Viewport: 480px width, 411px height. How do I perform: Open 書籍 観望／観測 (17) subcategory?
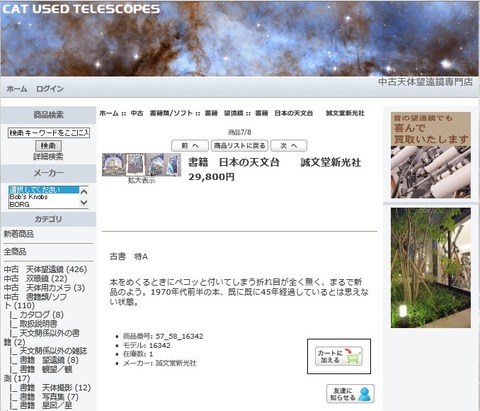(38, 374)
